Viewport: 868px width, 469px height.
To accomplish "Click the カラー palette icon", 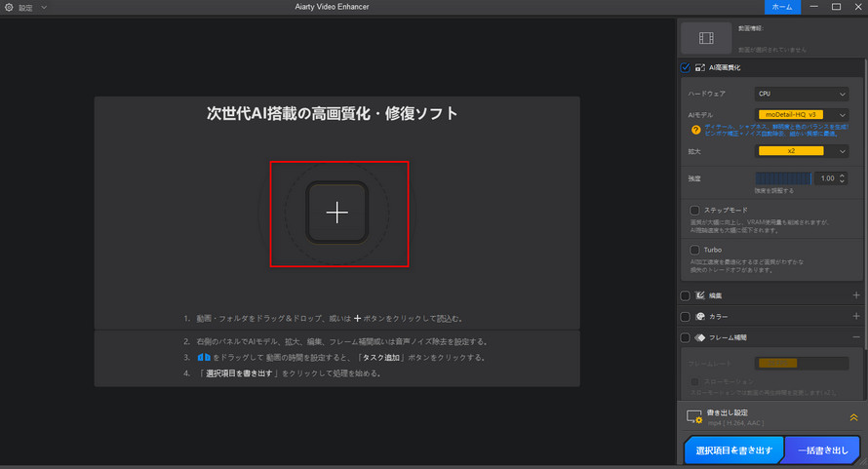I will [x=700, y=317].
